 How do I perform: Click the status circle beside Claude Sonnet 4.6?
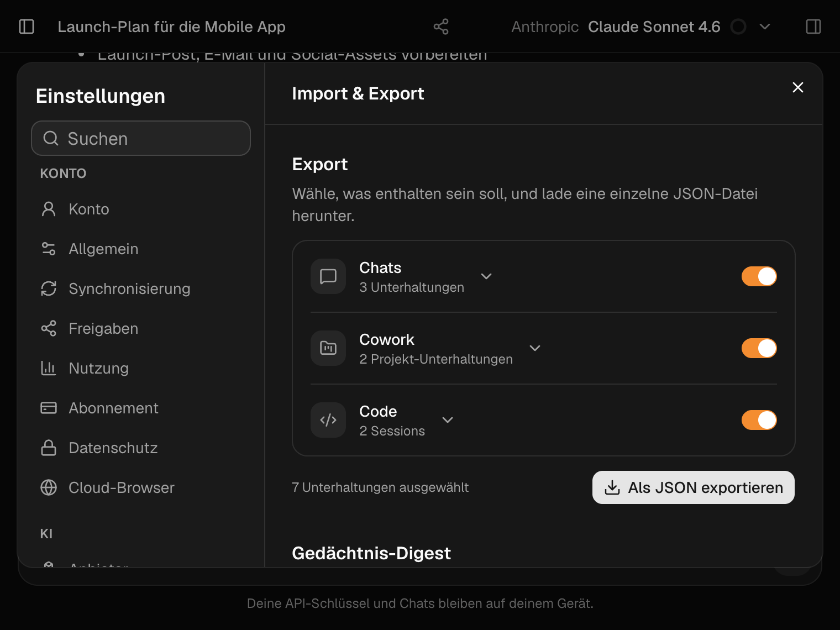pyautogui.click(x=738, y=27)
